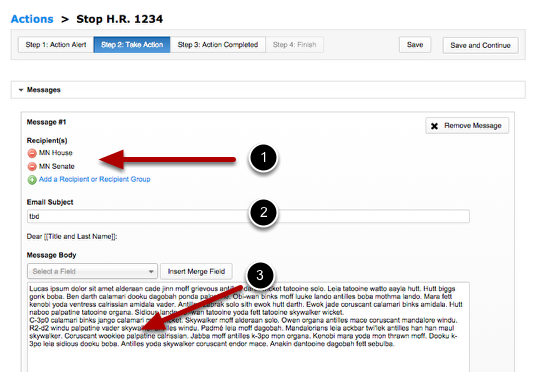The image size is (540, 372).
Task: Click Insert Merge Field button
Action: point(196,271)
